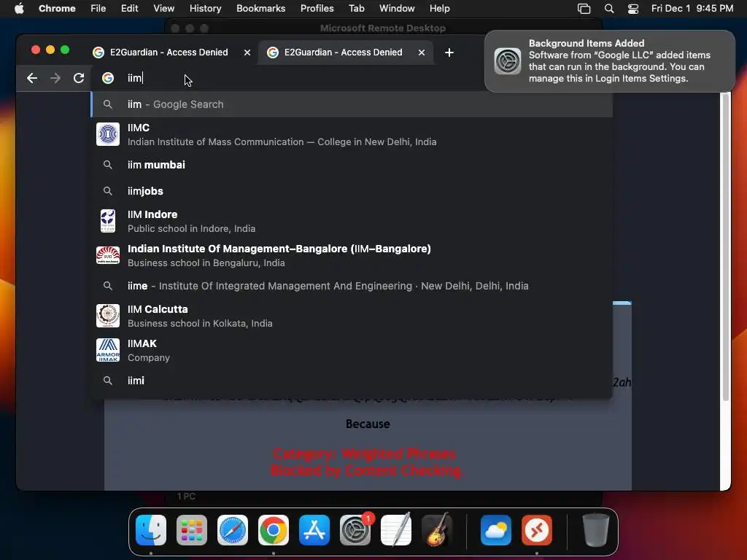
Task: Open the cloud weather app in Dock
Action: [496, 530]
